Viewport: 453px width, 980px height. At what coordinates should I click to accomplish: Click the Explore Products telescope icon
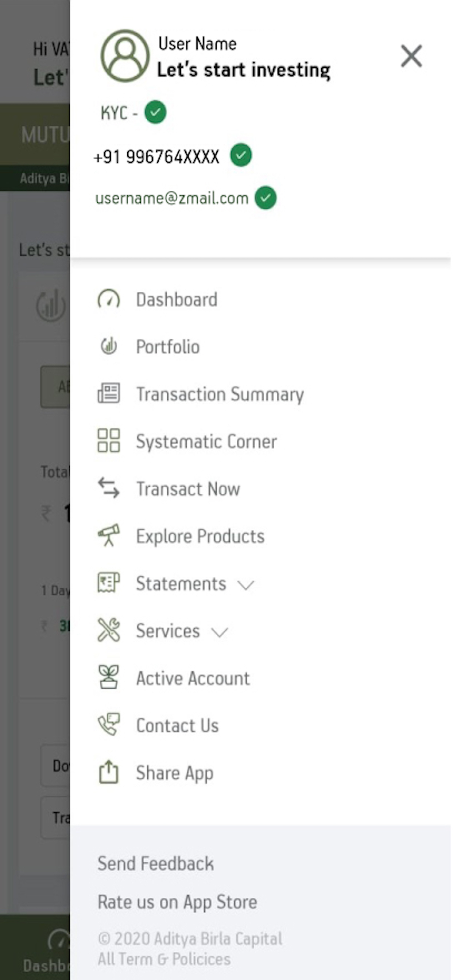point(109,536)
